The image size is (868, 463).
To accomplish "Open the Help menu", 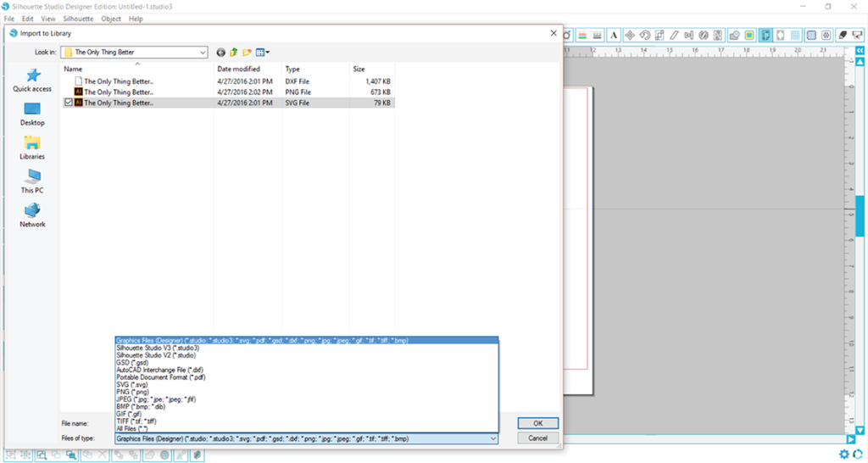I will 136,19.
